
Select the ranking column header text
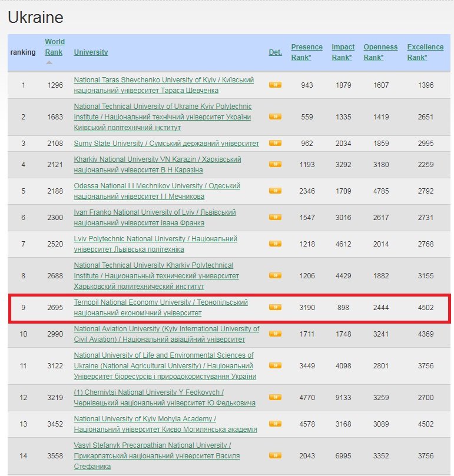pos(23,52)
